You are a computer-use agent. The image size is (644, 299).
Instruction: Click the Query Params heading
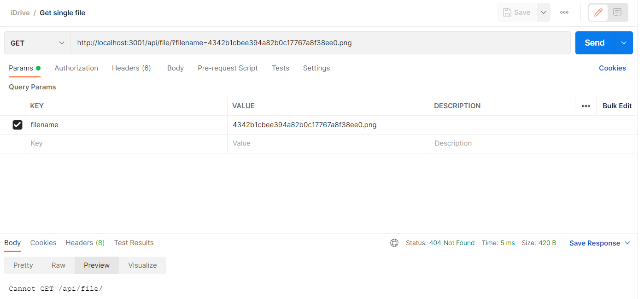[x=32, y=87]
